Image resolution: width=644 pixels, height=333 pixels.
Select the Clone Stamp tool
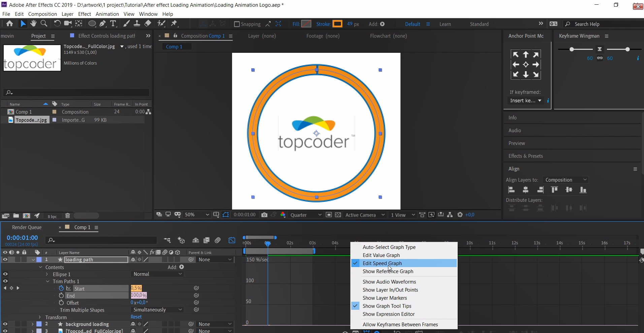click(x=137, y=24)
